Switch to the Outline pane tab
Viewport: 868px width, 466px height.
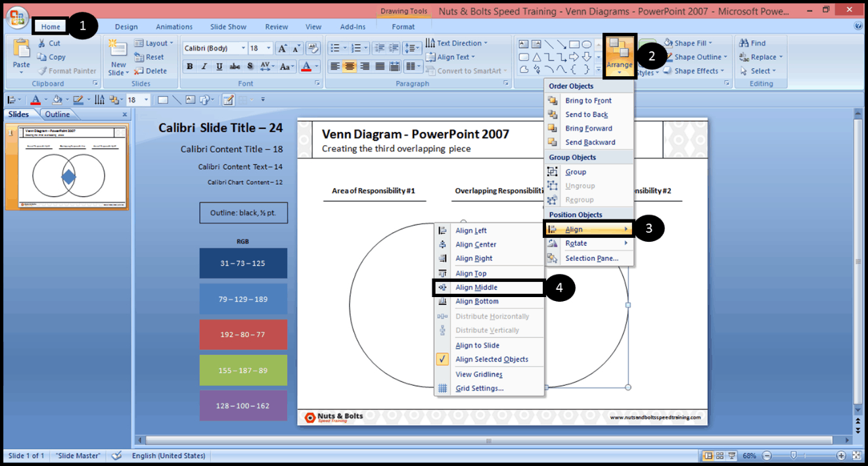57,114
